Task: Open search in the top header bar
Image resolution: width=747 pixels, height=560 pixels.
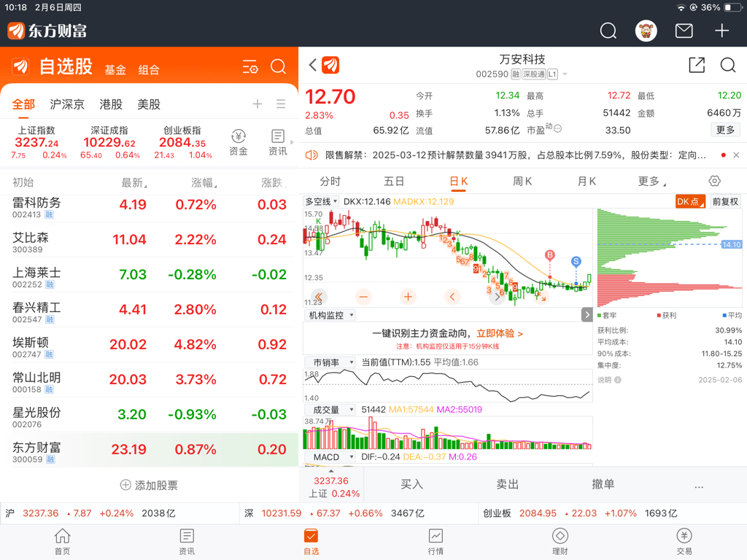Action: point(608,31)
